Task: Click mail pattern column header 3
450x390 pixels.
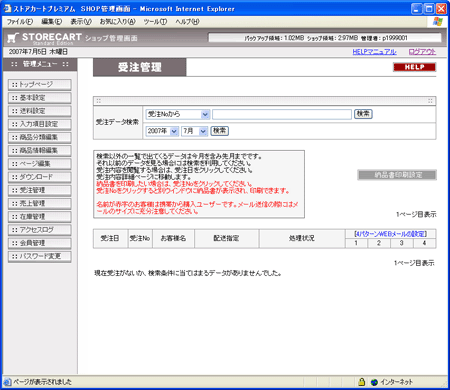Action: point(401,243)
